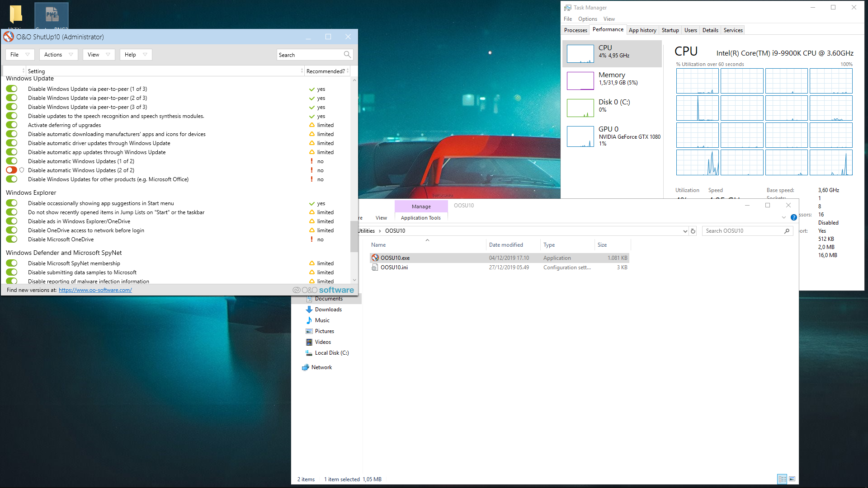Expand the Explorer address bar history dropdown
The height and width of the screenshot is (488, 868).
tap(685, 231)
